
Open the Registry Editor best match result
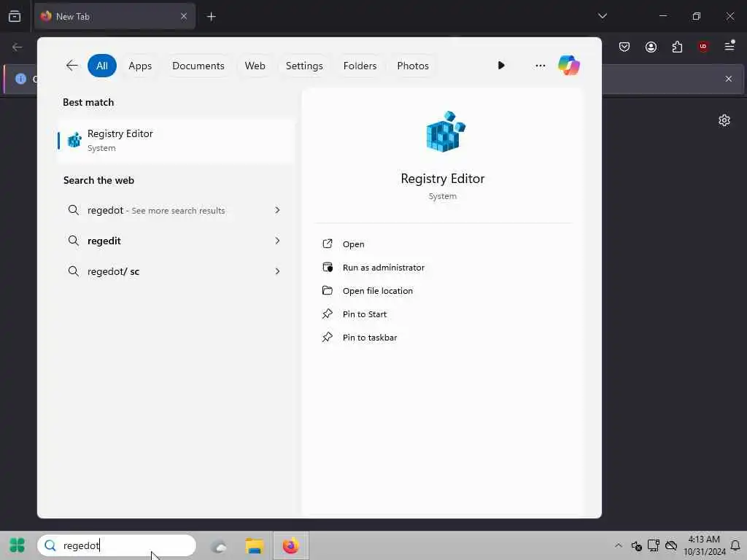tap(176, 141)
